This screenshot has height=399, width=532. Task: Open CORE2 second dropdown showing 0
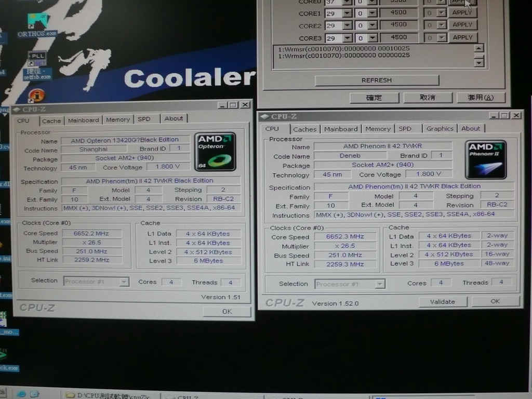[x=373, y=25]
